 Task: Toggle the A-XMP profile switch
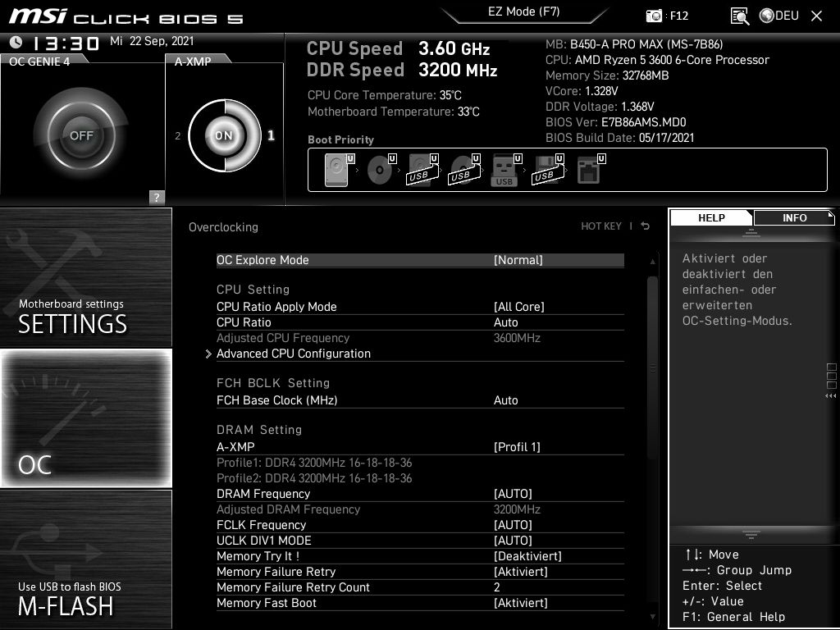pos(223,134)
